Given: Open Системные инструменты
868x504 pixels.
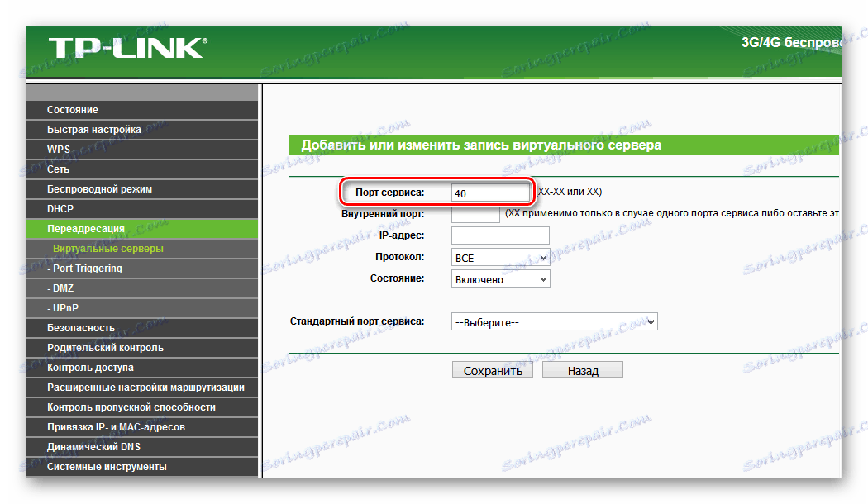Looking at the screenshot, I should tap(142, 467).
